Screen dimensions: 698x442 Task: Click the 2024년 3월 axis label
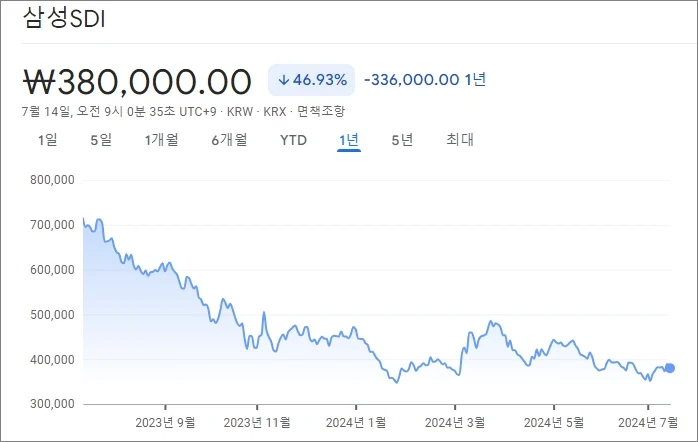455,422
